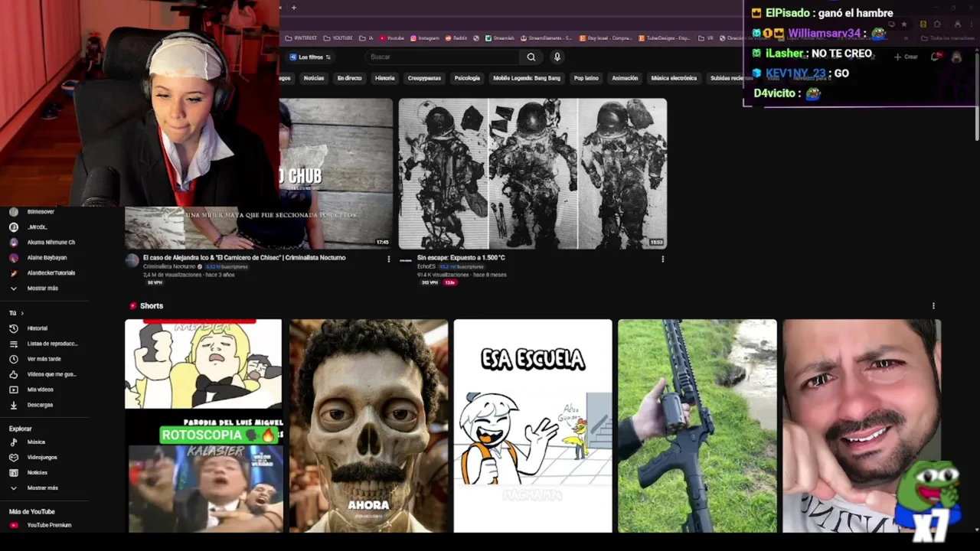Click the search magnifier button
This screenshot has height=551, width=980.
click(x=531, y=57)
